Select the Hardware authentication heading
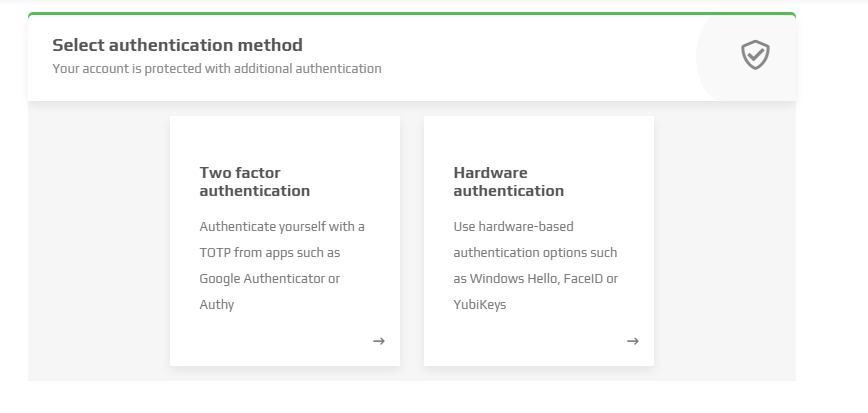This screenshot has height=413, width=868. pyautogui.click(x=509, y=182)
